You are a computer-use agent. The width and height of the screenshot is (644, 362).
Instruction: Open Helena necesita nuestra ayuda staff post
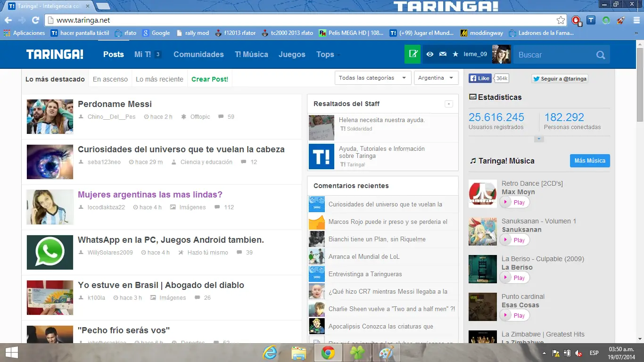point(382,120)
